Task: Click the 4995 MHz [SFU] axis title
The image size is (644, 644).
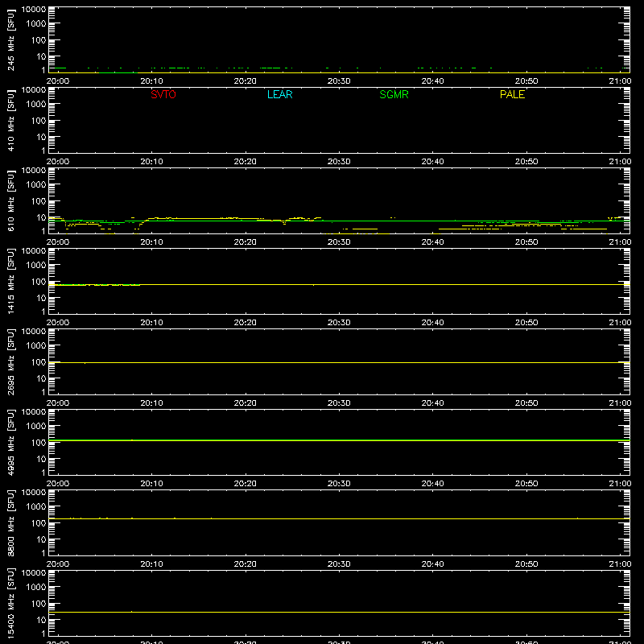Action: pos(11,442)
